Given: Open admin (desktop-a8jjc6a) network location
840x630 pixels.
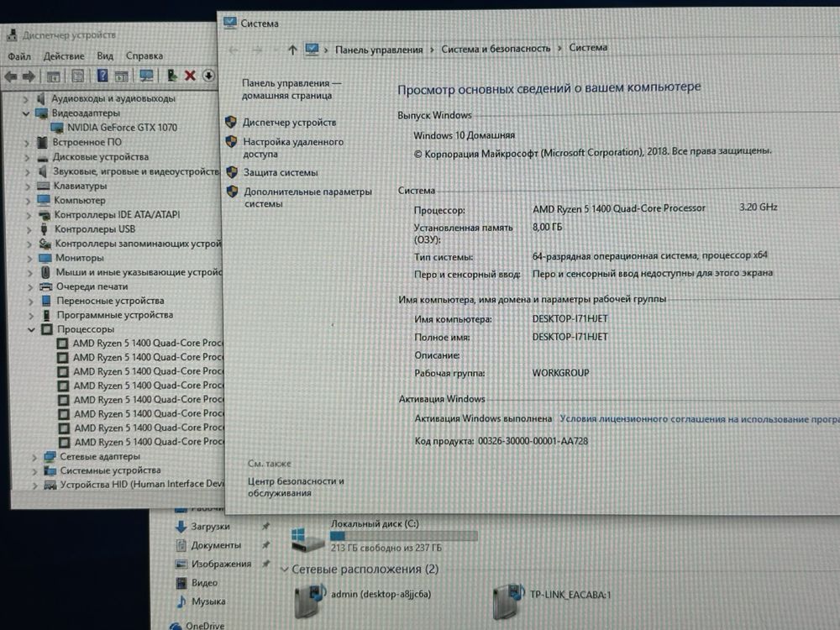Looking at the screenshot, I should pos(381,594).
